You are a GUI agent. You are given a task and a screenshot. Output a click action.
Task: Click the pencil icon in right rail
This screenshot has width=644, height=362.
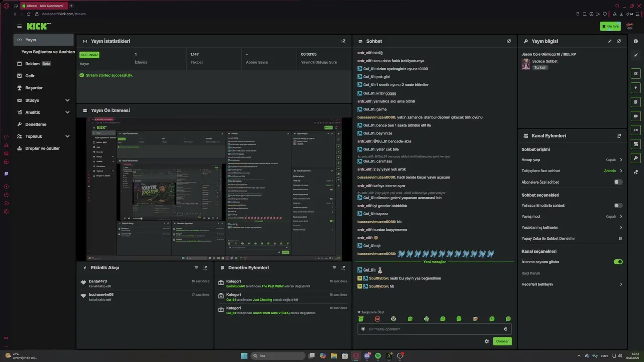pos(636,55)
